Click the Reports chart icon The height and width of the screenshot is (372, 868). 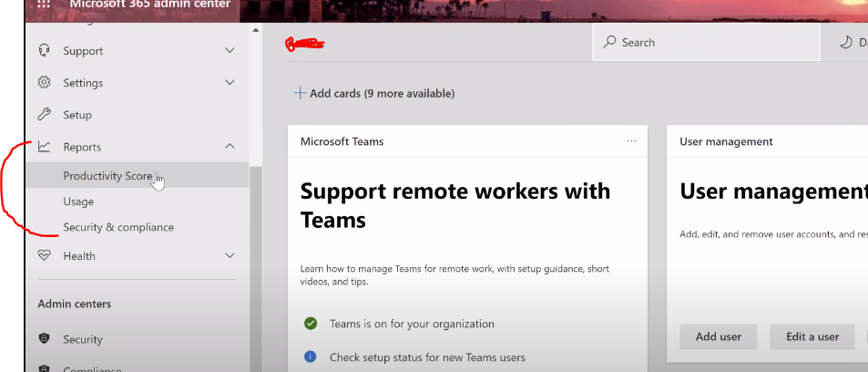[x=44, y=147]
